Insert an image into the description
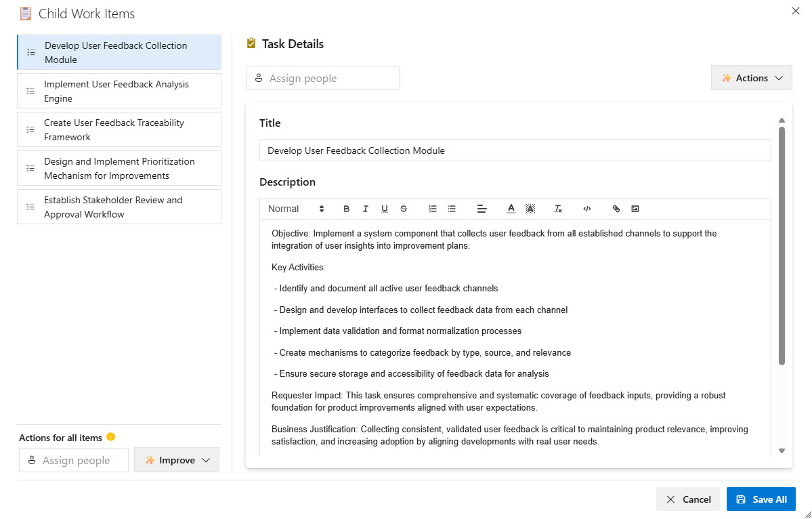This screenshot has width=812, height=519. click(635, 209)
